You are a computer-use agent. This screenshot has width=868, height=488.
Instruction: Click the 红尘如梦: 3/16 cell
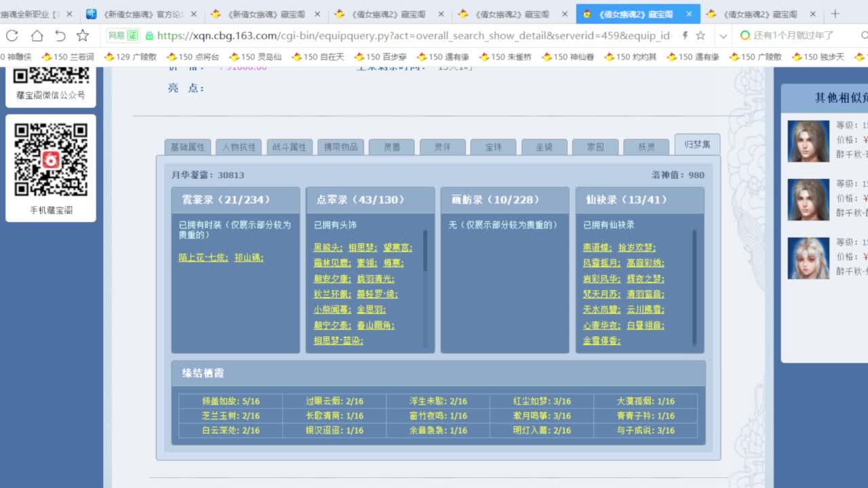542,401
